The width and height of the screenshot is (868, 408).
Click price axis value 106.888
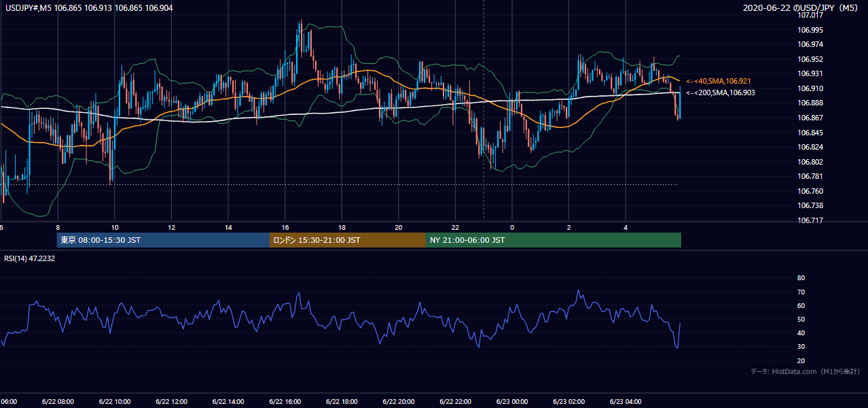(x=810, y=103)
